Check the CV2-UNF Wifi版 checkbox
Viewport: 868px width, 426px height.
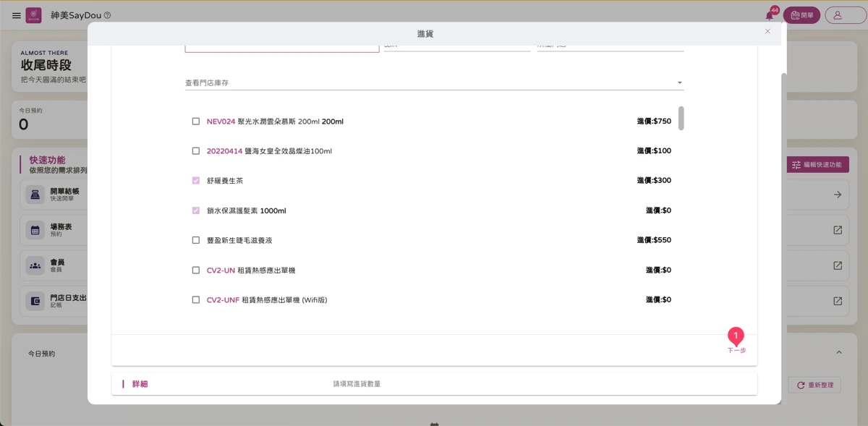pyautogui.click(x=195, y=300)
